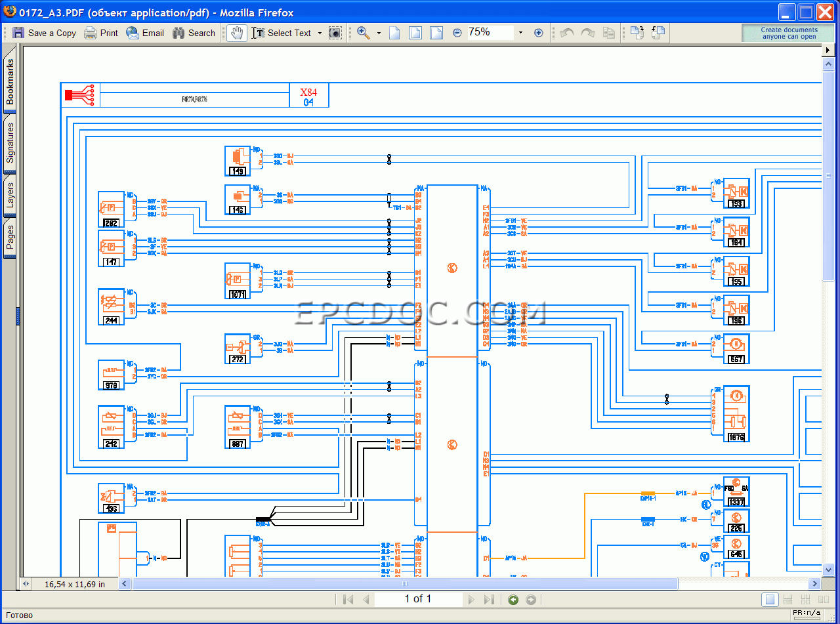
Task: Click the horizontal scrollbar thumb
Action: tap(405, 583)
